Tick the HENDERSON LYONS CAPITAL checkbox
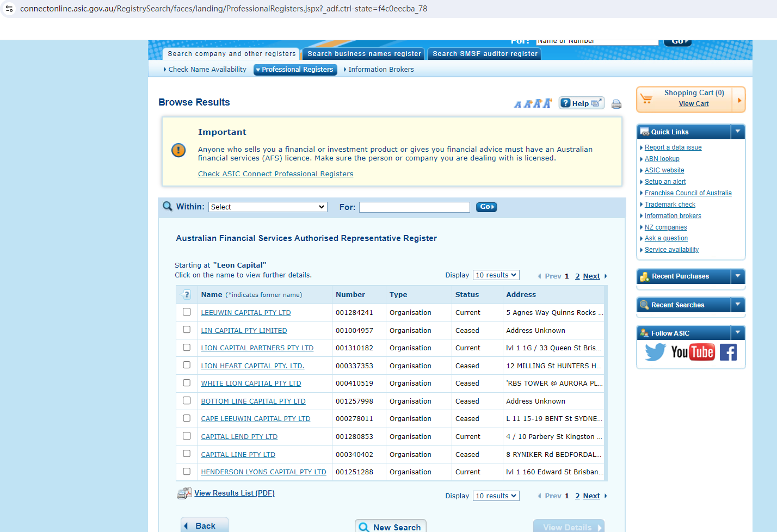The width and height of the screenshot is (777, 532). point(187,471)
